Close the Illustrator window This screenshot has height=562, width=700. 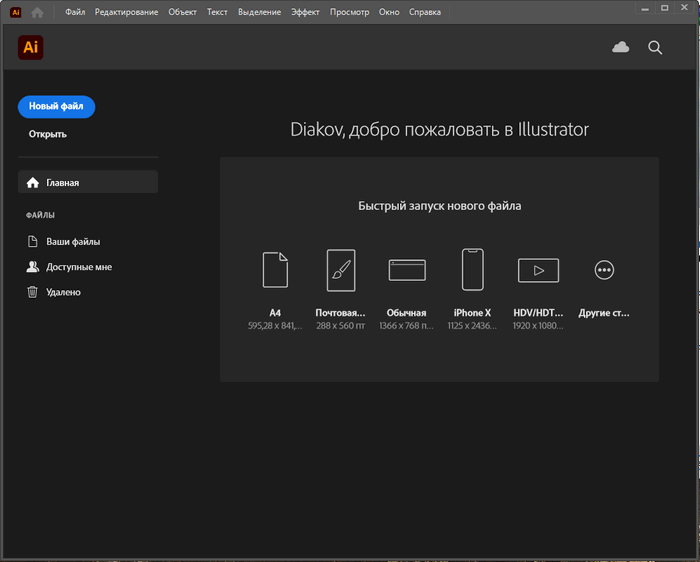pos(684,8)
